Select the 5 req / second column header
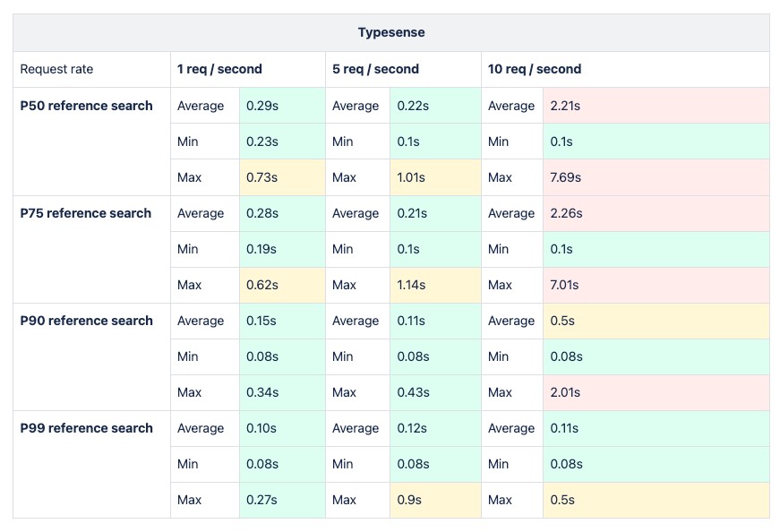The height and width of the screenshot is (532, 780). pos(375,69)
